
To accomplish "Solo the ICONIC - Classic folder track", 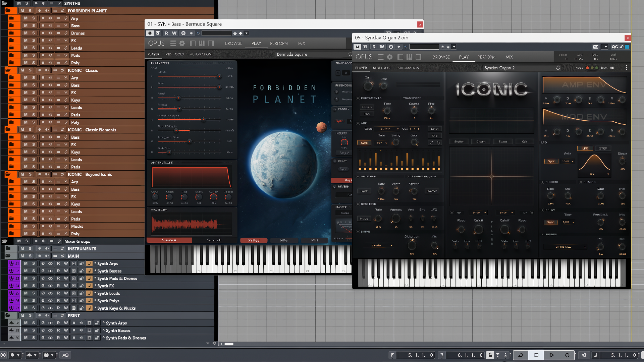I will point(30,70).
